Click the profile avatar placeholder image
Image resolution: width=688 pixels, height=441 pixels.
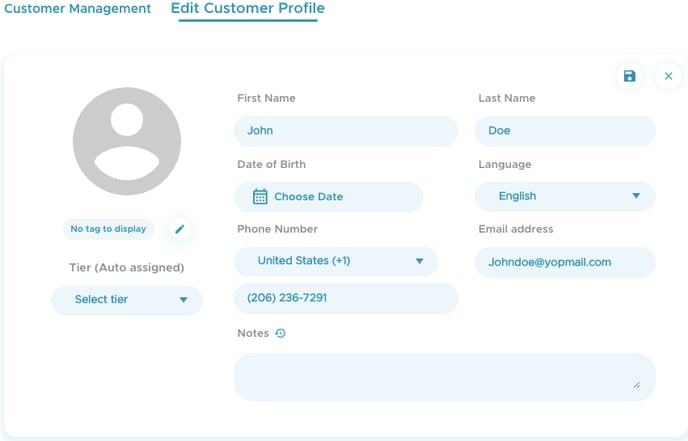(127, 141)
